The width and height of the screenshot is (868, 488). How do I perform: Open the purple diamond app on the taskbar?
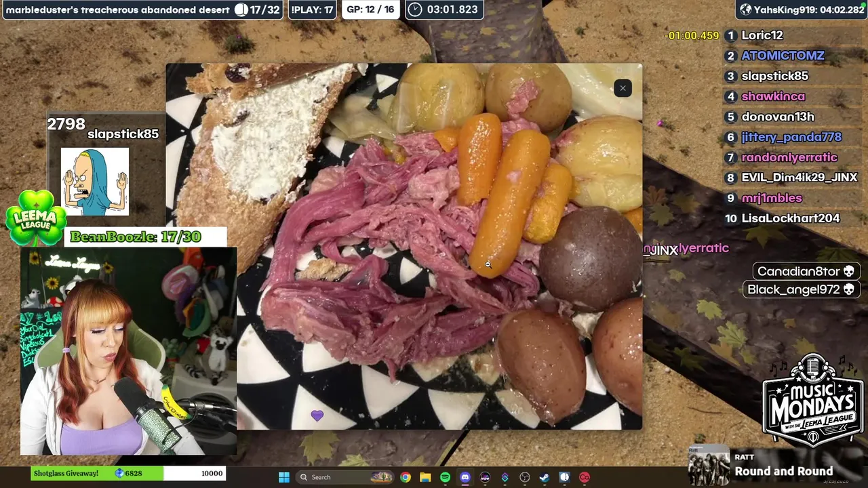(505, 477)
